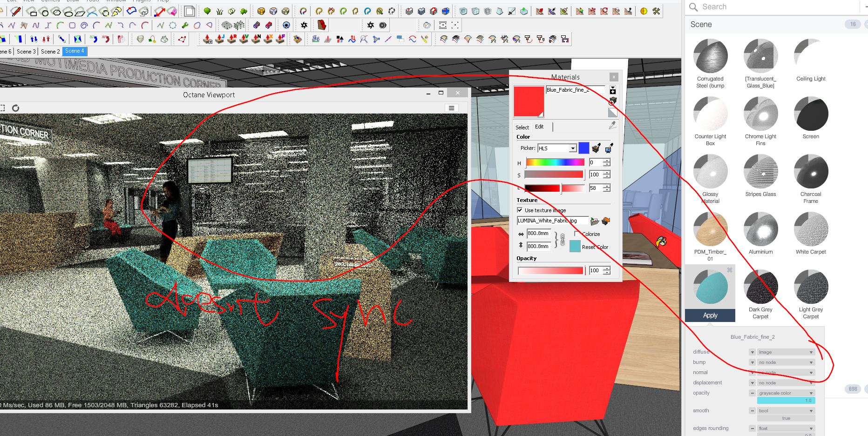Pick the eyedropper Sample Paint tool
868x436 pixels.
(612, 125)
